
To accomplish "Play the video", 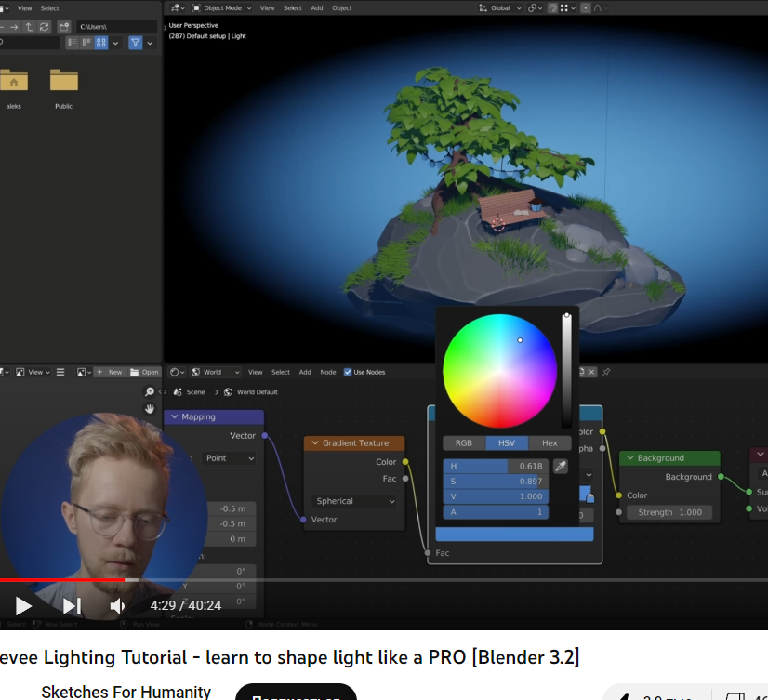I will (x=23, y=606).
